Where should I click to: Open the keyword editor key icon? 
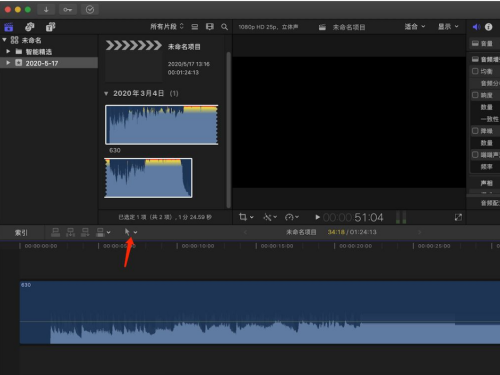(x=68, y=10)
